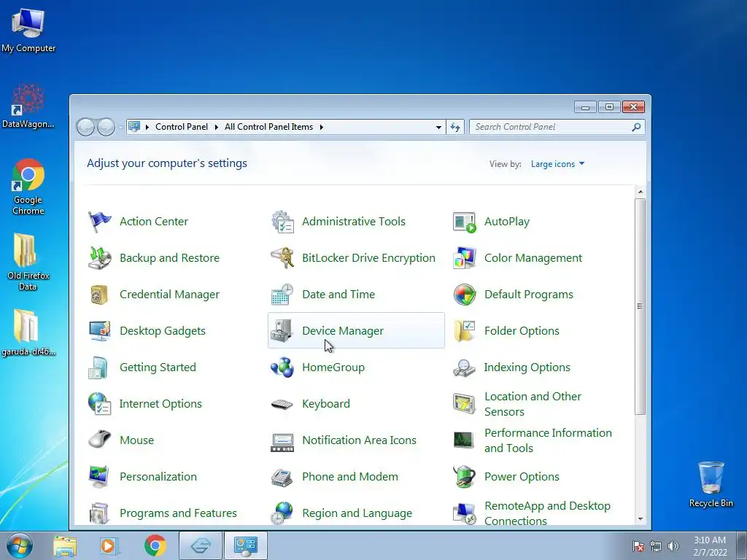747x560 pixels.
Task: Click the Device Manager icon
Action: coord(282,331)
